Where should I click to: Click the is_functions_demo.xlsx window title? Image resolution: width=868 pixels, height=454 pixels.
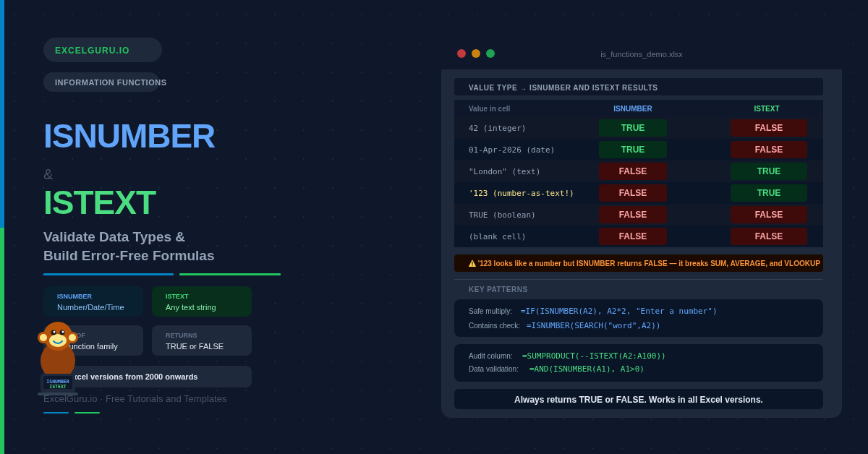[641, 54]
